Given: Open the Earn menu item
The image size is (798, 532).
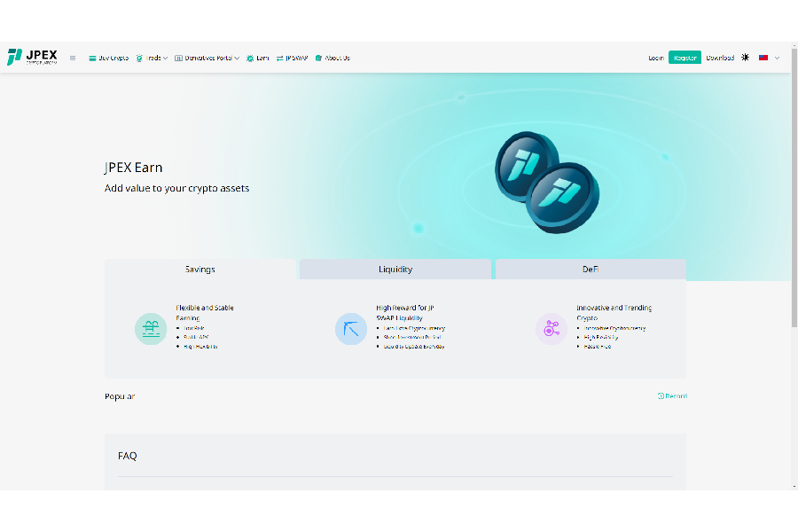Looking at the screenshot, I should tap(257, 58).
